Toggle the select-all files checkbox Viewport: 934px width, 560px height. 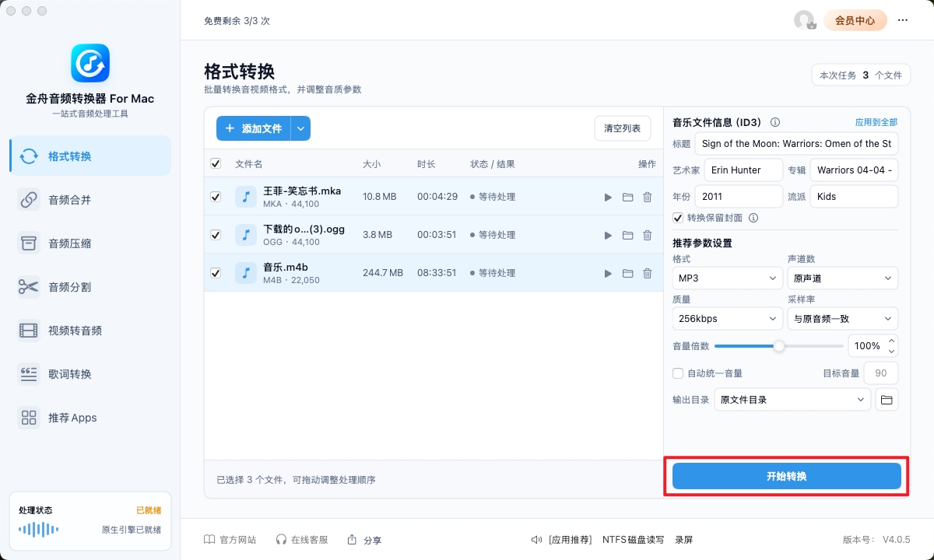216,164
